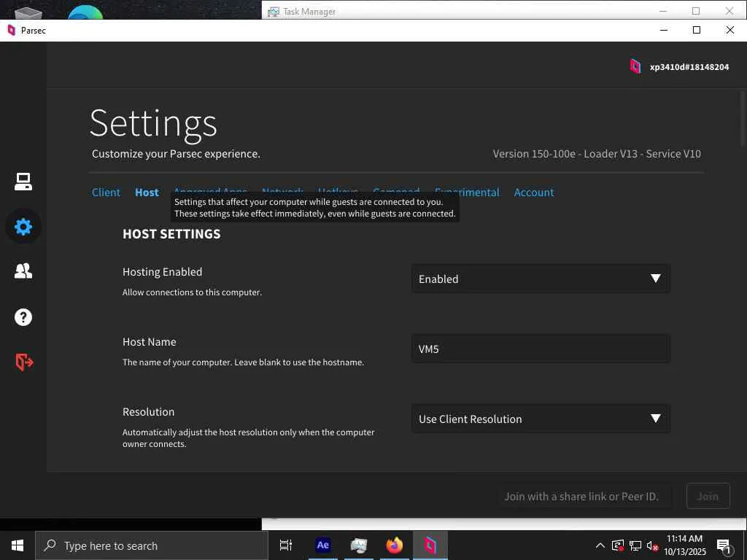
Task: Expand the Use Client Resolution dropdown
Action: (541, 419)
